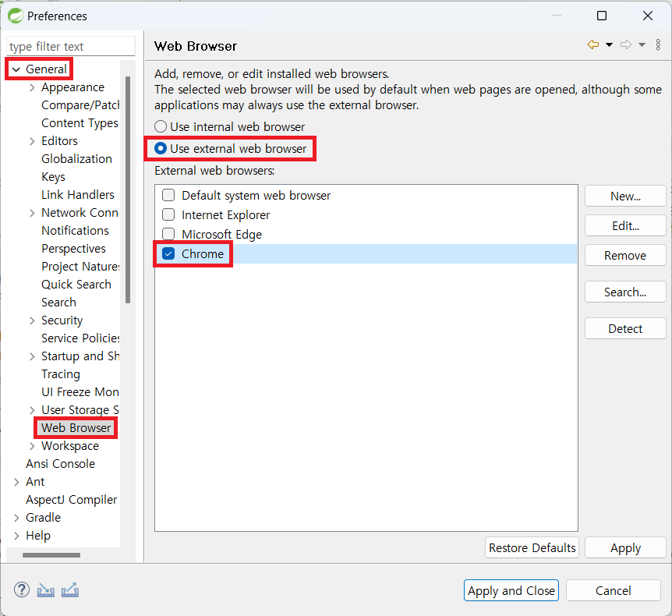The width and height of the screenshot is (672, 616).
Task: Click the forward navigation arrow icon
Action: [626, 44]
